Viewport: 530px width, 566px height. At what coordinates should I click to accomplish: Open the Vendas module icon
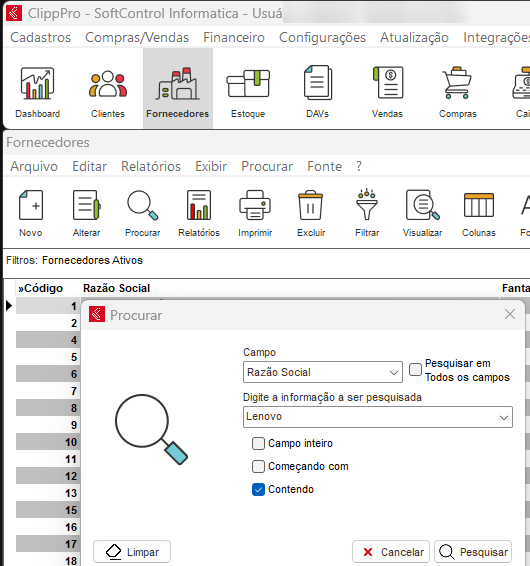388,83
